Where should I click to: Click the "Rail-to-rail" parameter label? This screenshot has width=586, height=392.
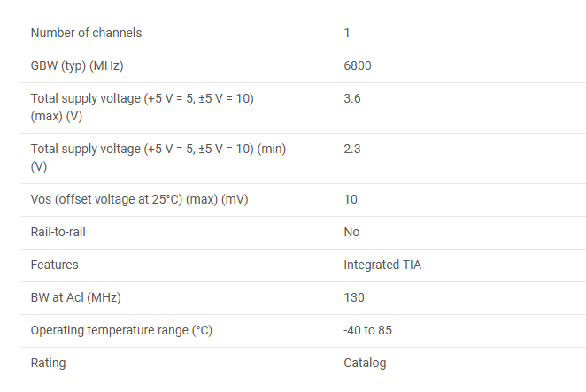(58, 232)
